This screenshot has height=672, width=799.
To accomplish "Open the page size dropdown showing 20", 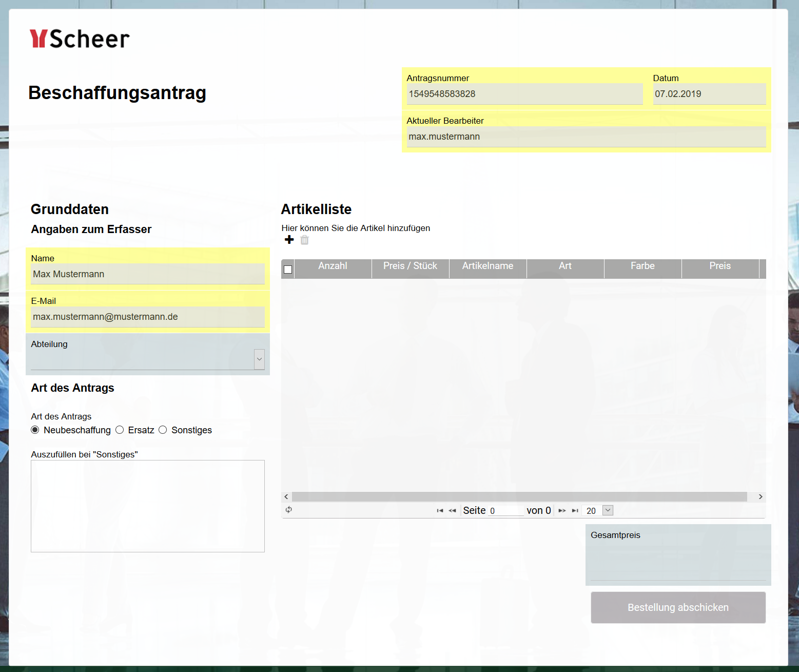I will click(x=608, y=510).
